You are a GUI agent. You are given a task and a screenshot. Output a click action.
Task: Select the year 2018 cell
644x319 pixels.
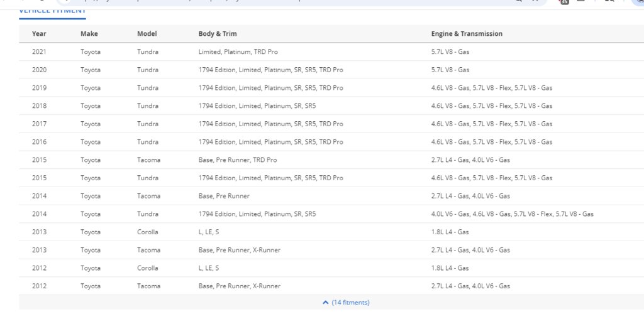point(40,105)
